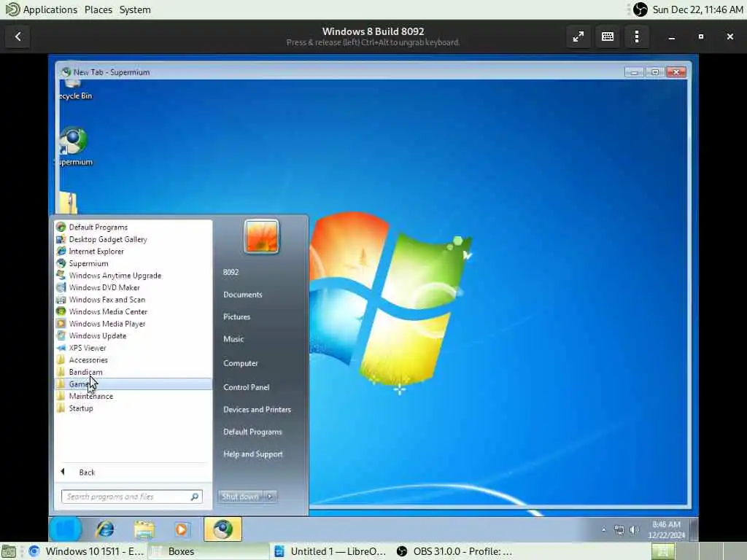Open Internet Explorer from the guest taskbar
This screenshot has height=560, width=747.
105,529
